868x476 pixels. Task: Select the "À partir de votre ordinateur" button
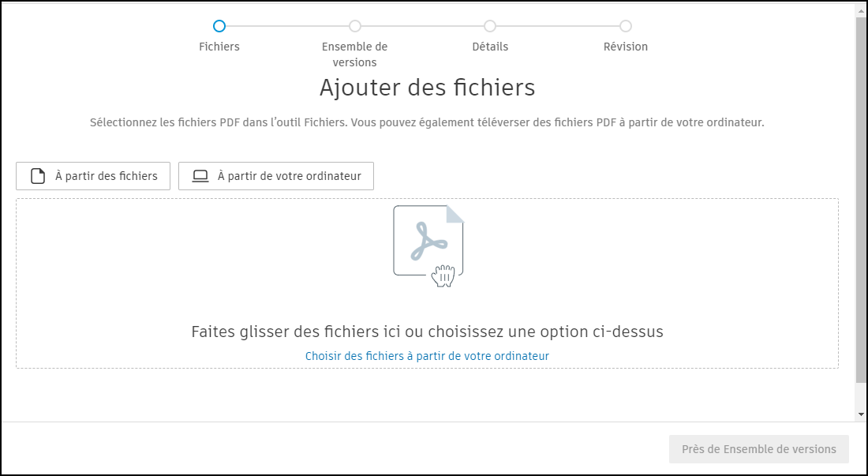pyautogui.click(x=275, y=175)
